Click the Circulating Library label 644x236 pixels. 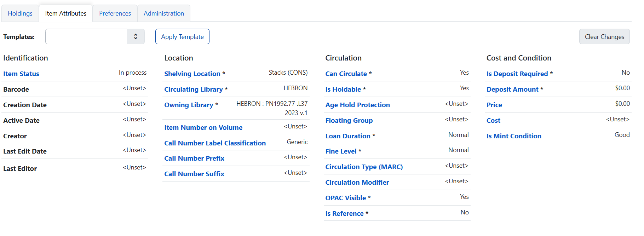[193, 89]
